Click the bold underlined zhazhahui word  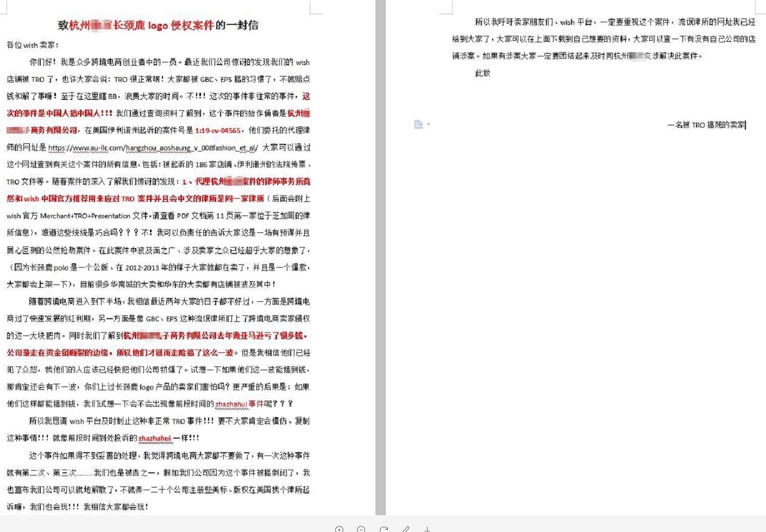pyautogui.click(x=155, y=438)
